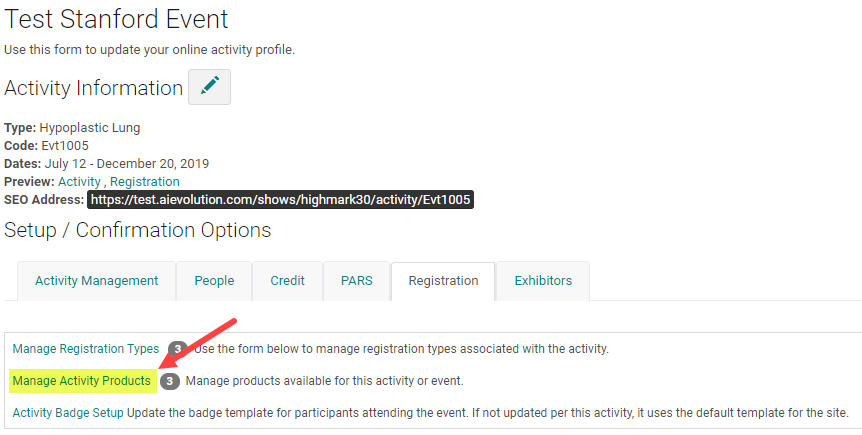Click the active Registration tab
The image size is (862, 435).
(444, 281)
